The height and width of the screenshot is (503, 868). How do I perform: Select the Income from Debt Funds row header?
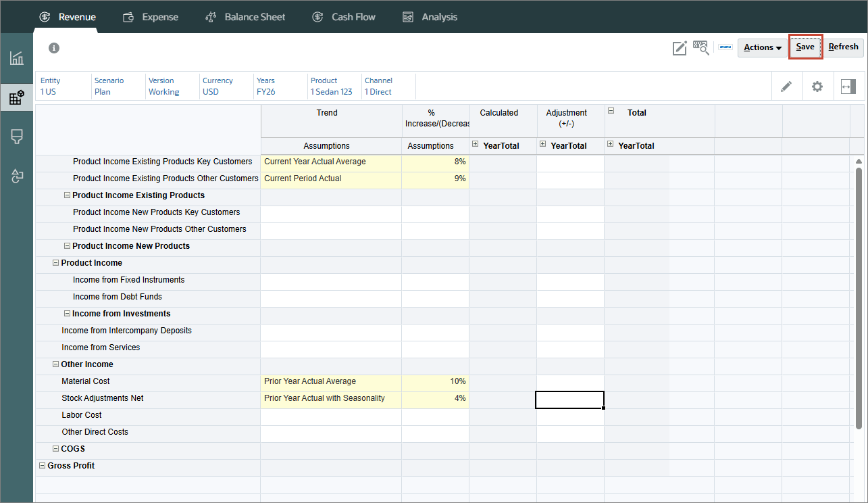[148, 297]
